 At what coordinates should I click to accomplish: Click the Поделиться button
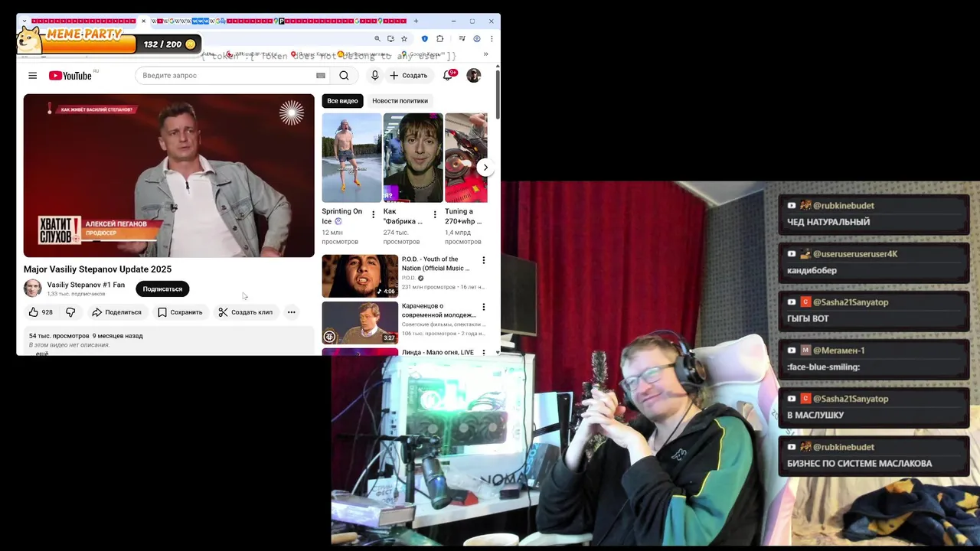(116, 312)
